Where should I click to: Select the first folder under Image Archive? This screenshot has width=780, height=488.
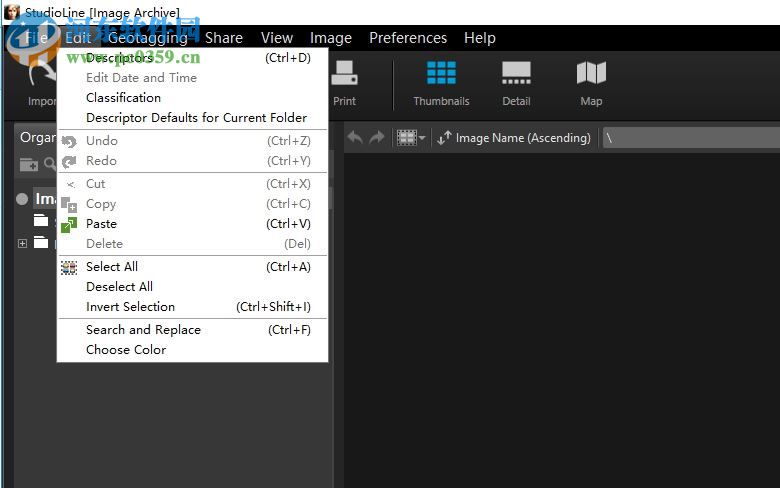coord(41,220)
